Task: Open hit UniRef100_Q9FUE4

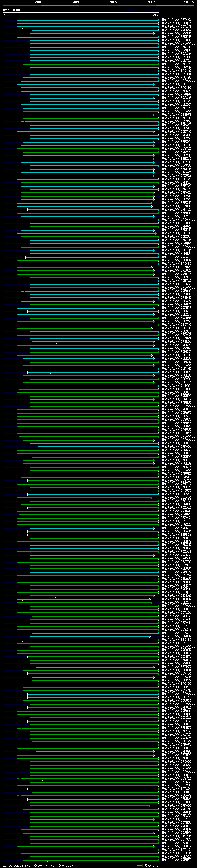Action: coord(177,409)
